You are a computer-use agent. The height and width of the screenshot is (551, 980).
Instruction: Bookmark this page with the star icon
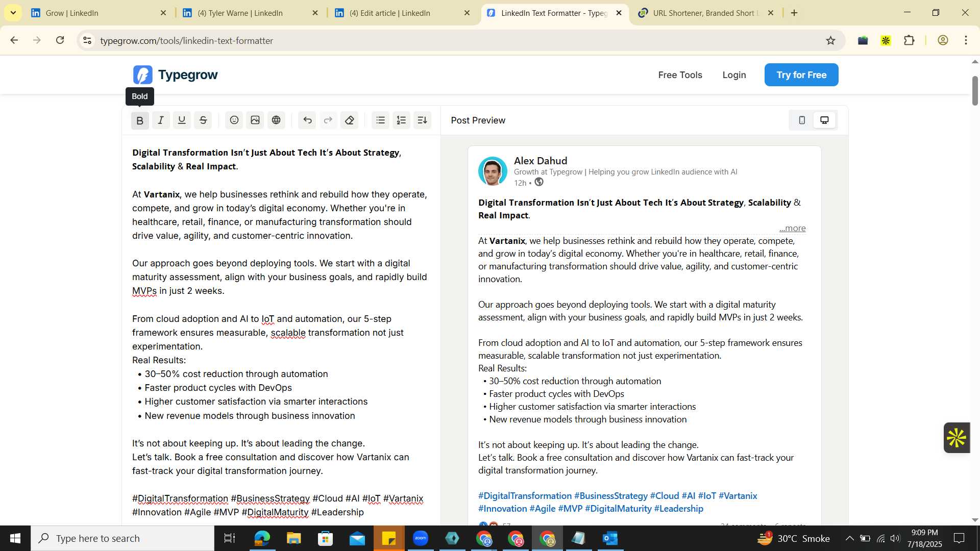coord(830,41)
